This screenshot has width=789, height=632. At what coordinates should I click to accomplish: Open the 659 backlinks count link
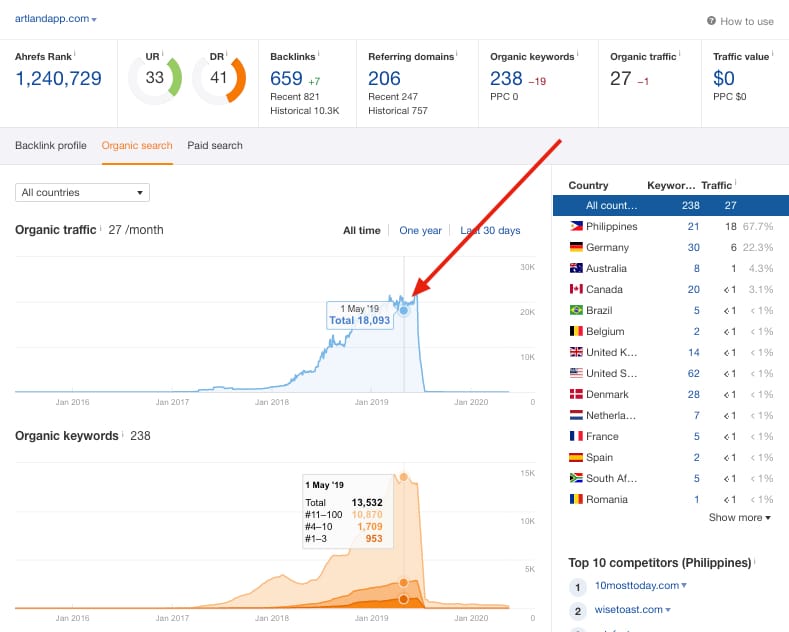286,78
